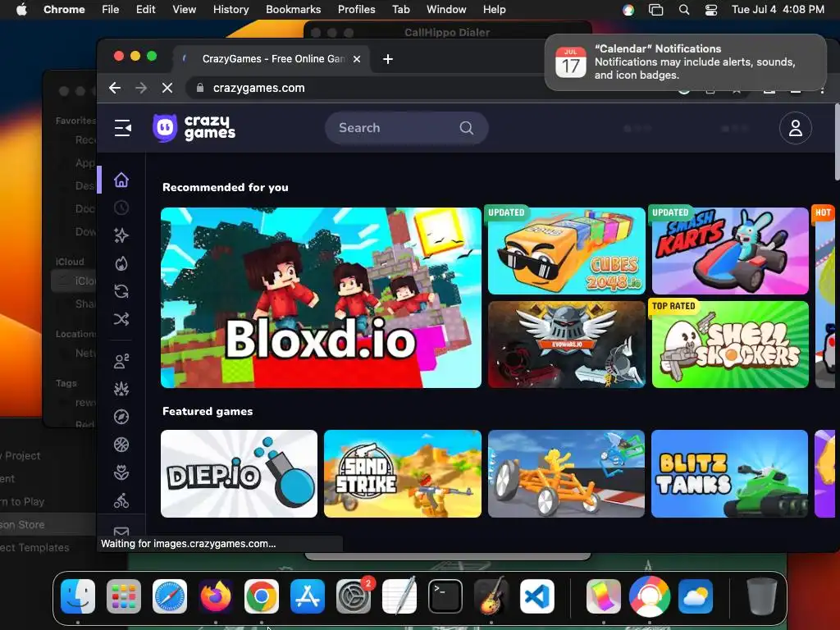Screen dimensions: 840x630
Task: Open Finder from the Dock
Action: (x=78, y=596)
